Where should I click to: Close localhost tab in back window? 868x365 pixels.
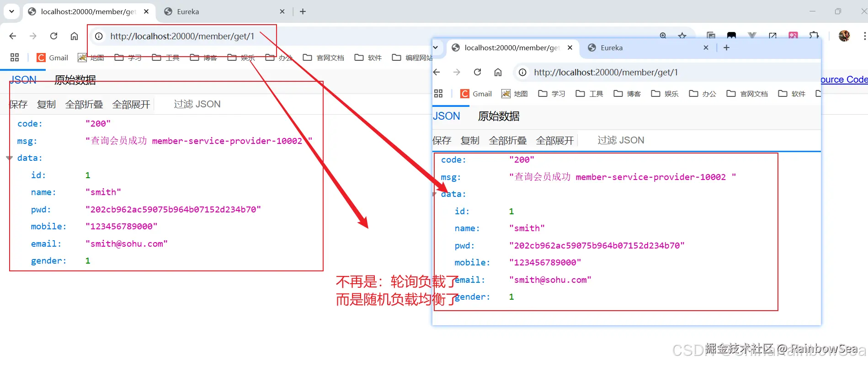(x=146, y=11)
